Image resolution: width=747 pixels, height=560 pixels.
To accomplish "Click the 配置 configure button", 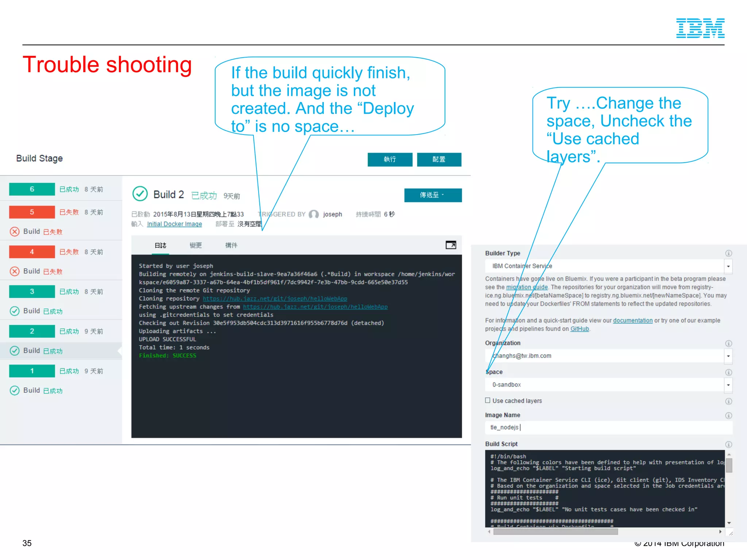I will 439,159.
